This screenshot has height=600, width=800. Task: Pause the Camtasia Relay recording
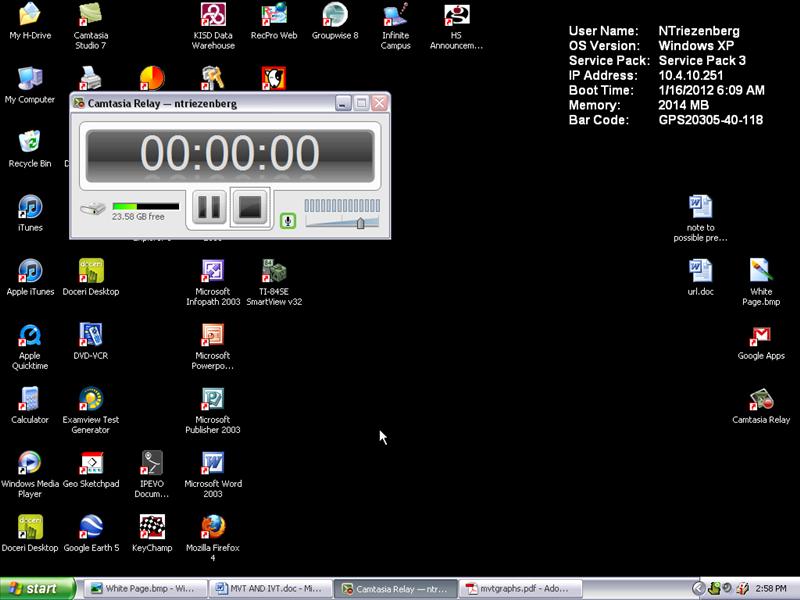coord(209,207)
